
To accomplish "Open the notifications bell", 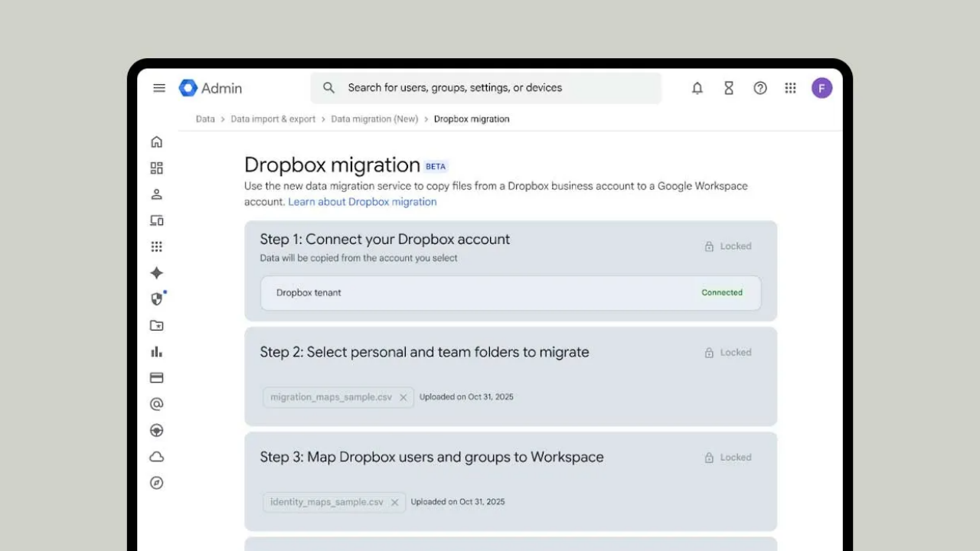I will [697, 88].
